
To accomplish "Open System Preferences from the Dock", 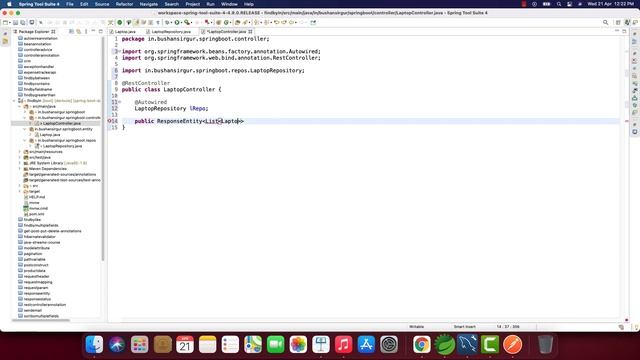I will (389, 344).
